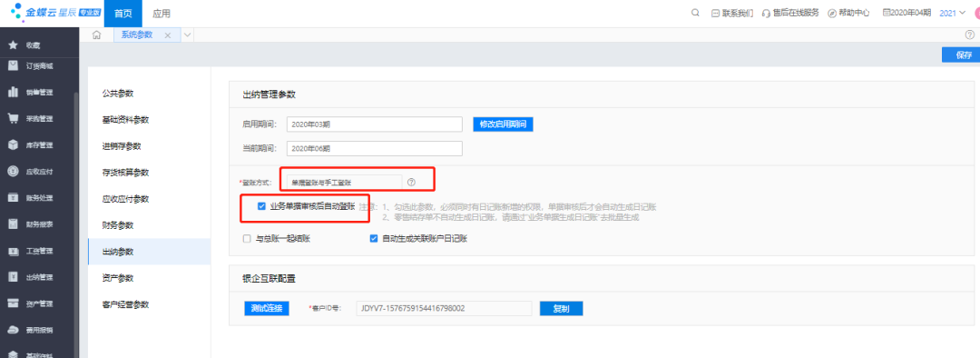Select 出纳参数 in parameter list
The image size is (980, 358).
149,252
